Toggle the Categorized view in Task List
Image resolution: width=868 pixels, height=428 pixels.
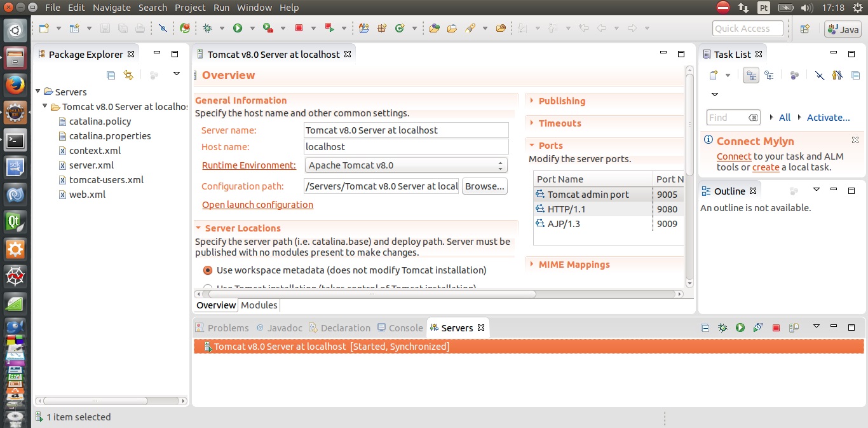751,74
